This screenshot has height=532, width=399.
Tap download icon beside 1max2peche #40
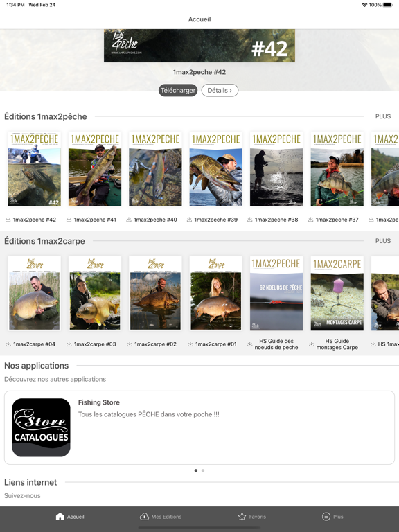point(129,220)
